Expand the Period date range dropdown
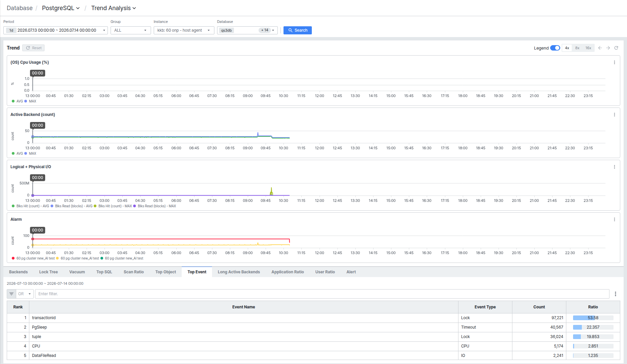Viewport: 627px width, 364px height. pyautogui.click(x=56, y=30)
